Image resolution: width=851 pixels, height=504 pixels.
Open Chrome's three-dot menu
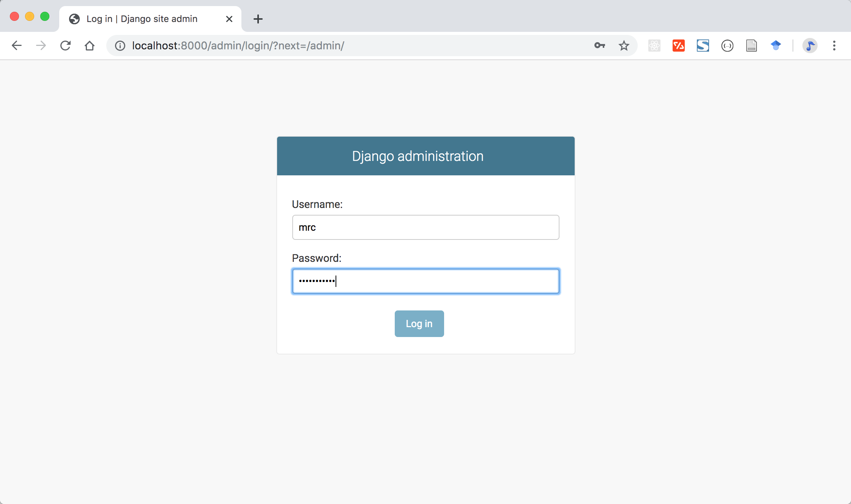834,46
